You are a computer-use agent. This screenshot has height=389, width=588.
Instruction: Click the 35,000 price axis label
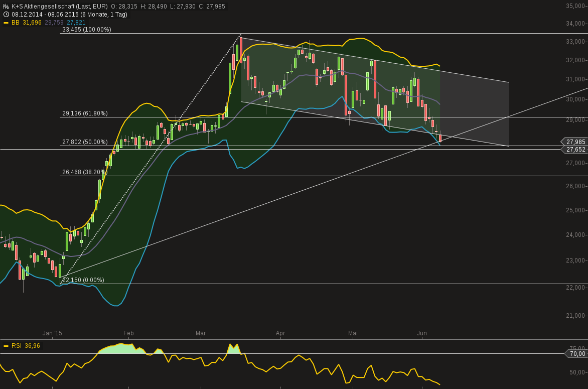point(575,6)
